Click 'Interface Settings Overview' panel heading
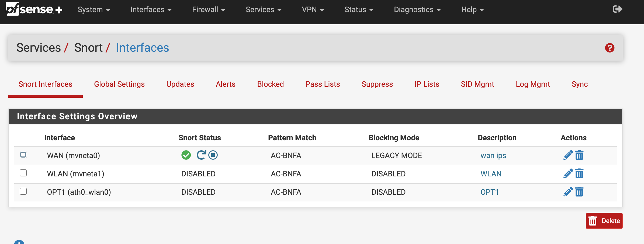This screenshot has height=244, width=644. click(77, 116)
